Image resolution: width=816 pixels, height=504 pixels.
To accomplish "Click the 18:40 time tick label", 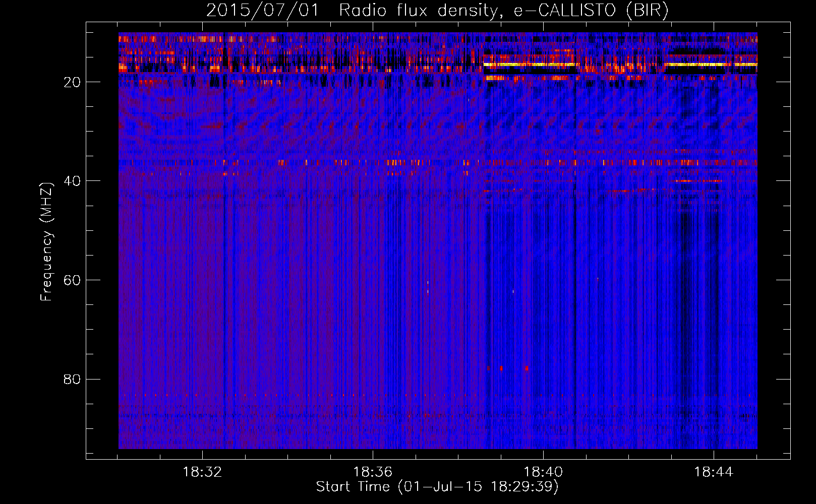I will click(x=543, y=472).
